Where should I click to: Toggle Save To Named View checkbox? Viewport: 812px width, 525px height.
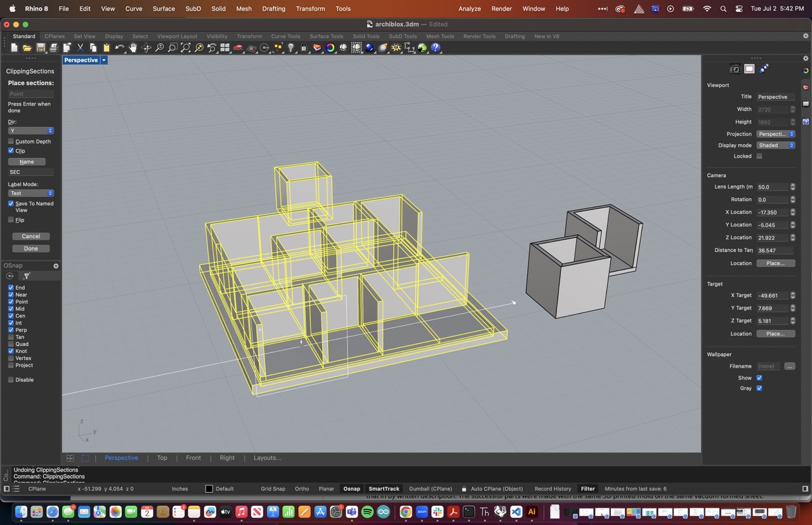pyautogui.click(x=11, y=204)
